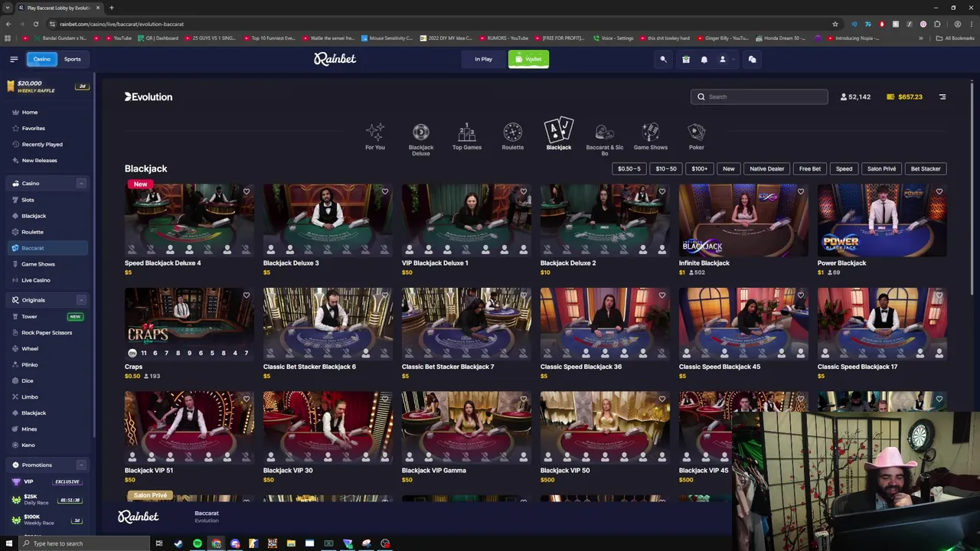Favorite Power Blackjack heart

[939, 191]
